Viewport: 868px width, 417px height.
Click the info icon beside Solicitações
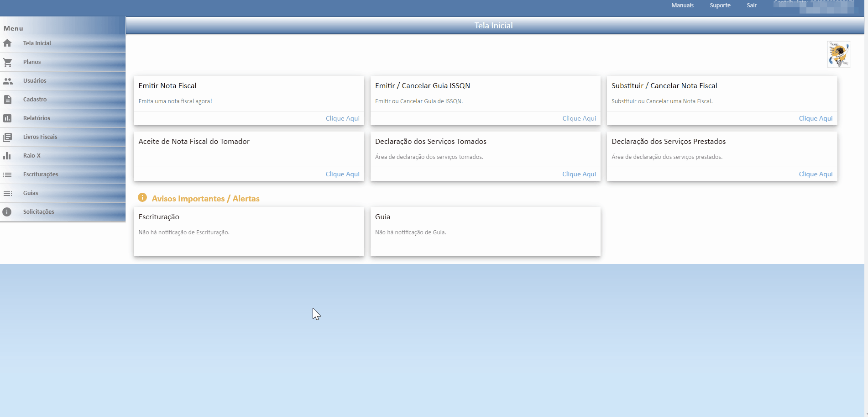pyautogui.click(x=7, y=212)
